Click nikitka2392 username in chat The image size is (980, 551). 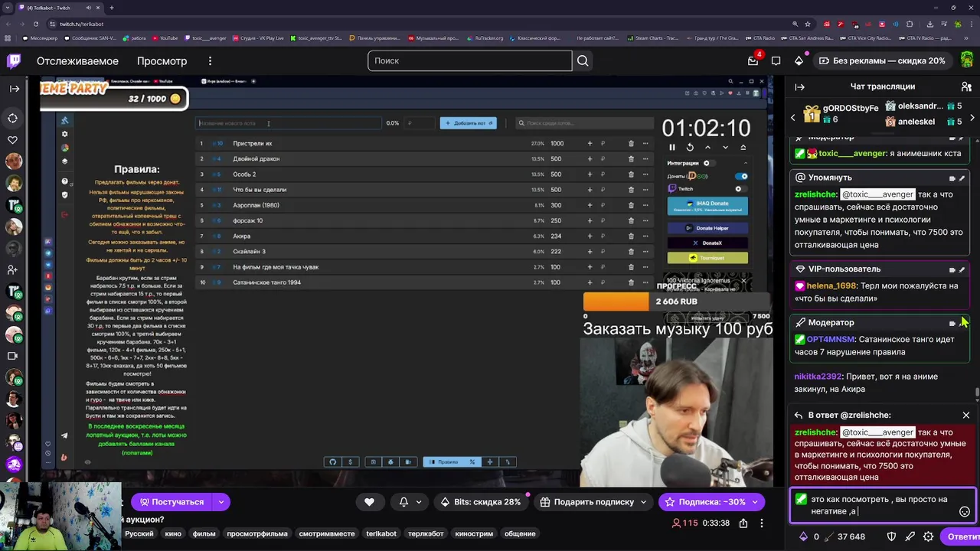818,377
